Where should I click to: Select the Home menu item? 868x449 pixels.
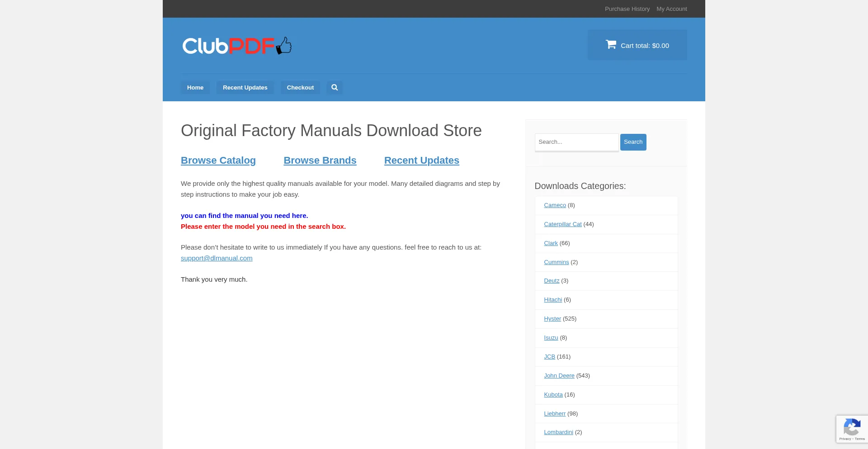[x=195, y=87]
